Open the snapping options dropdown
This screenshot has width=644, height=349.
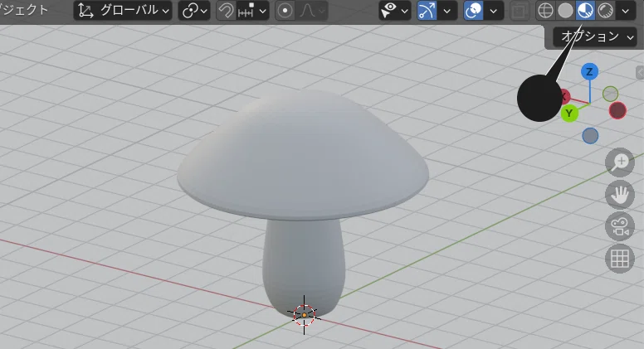[x=253, y=11]
